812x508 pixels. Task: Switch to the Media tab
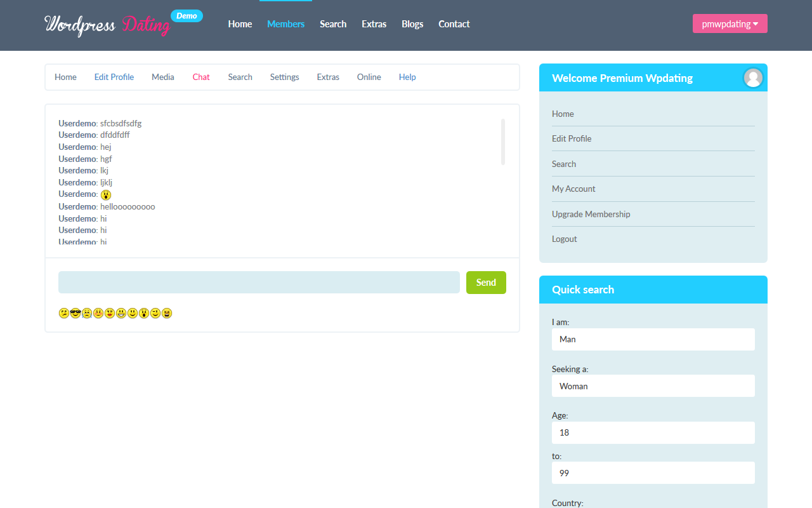[x=163, y=77]
